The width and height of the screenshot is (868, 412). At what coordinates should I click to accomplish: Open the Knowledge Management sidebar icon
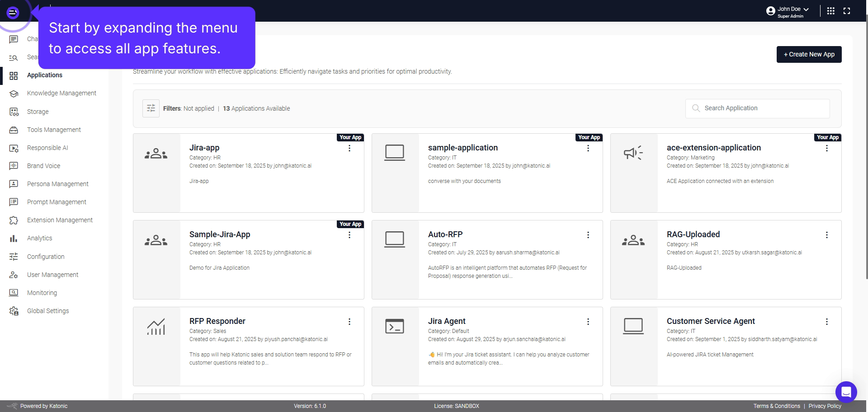(x=14, y=94)
